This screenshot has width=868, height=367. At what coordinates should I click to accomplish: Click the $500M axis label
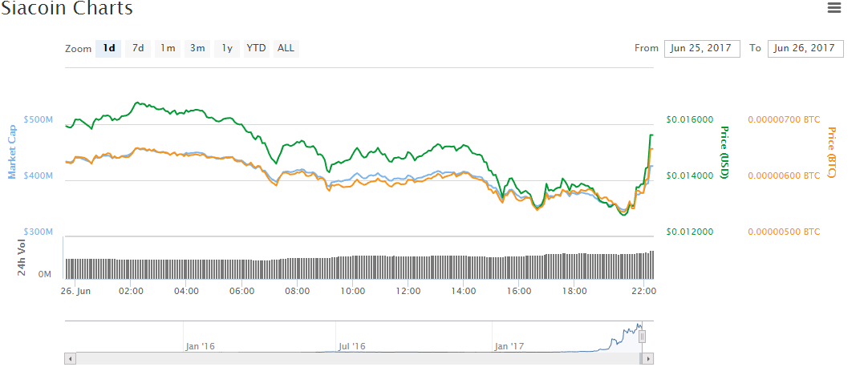click(39, 119)
